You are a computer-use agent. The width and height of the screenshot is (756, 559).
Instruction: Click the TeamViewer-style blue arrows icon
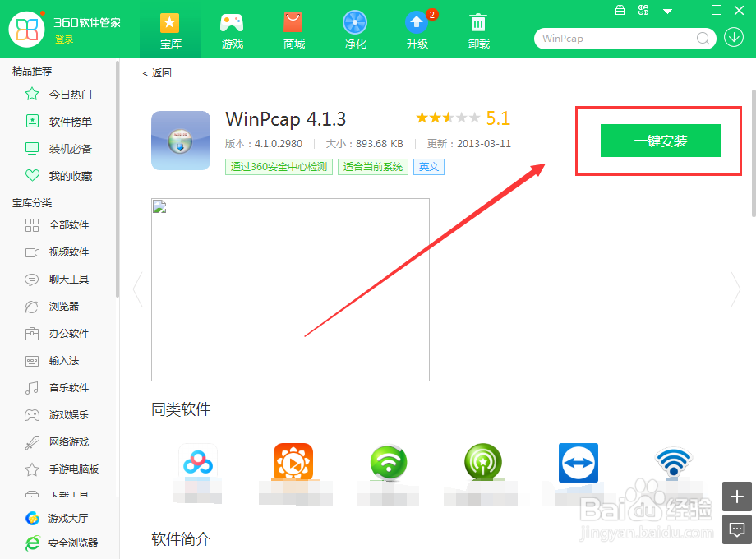coord(578,463)
